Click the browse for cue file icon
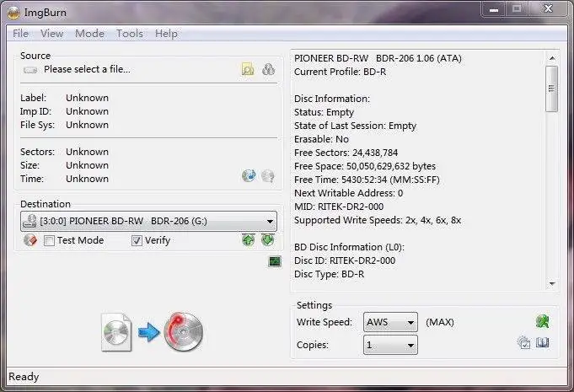 click(268, 69)
